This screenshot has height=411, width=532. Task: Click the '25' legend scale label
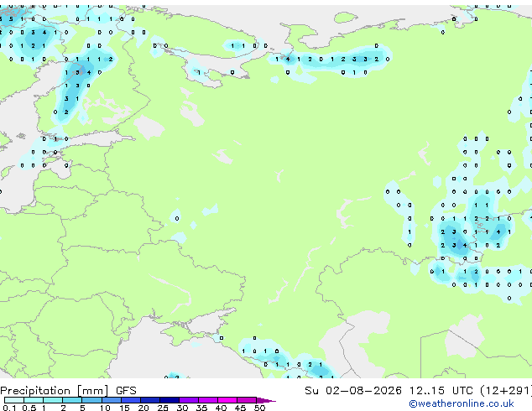tap(163, 408)
